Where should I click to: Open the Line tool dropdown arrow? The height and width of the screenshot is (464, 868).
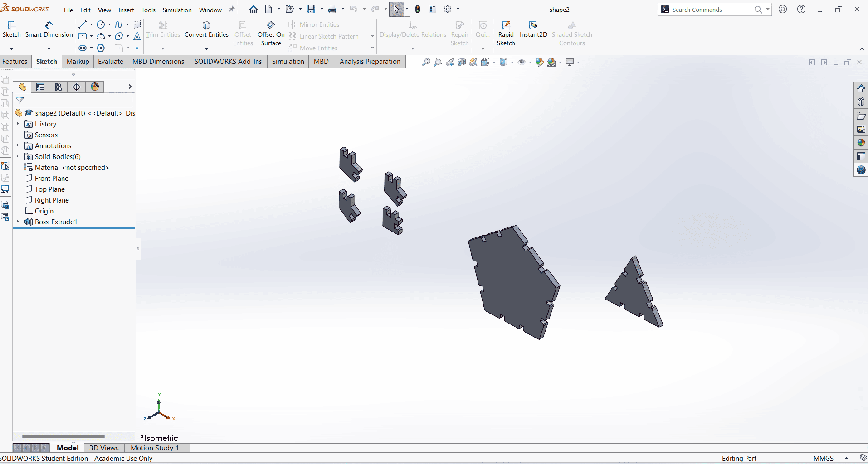click(91, 24)
